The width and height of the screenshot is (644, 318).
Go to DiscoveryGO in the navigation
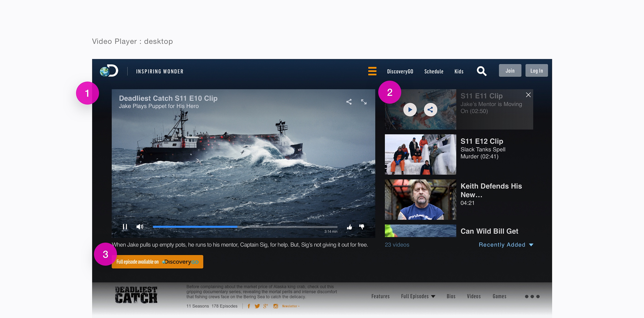(400, 71)
